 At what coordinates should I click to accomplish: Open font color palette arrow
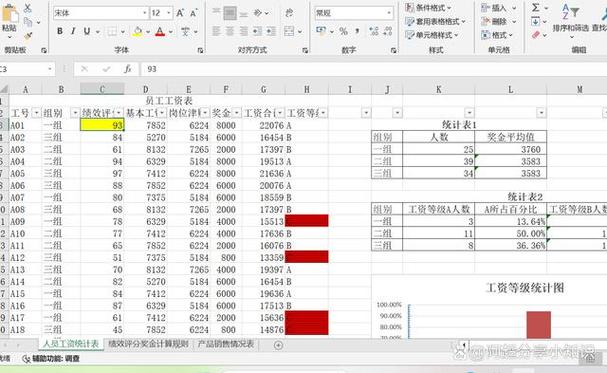170,32
